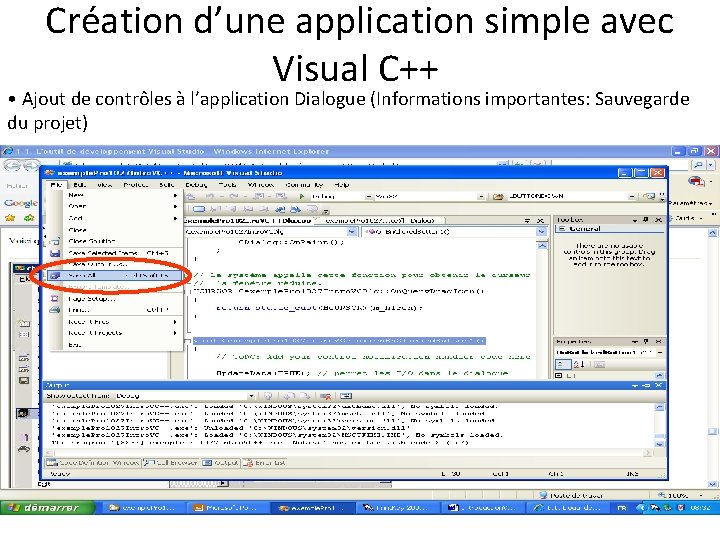
Task: Choose Save All in the File menu
Action: pos(115,275)
